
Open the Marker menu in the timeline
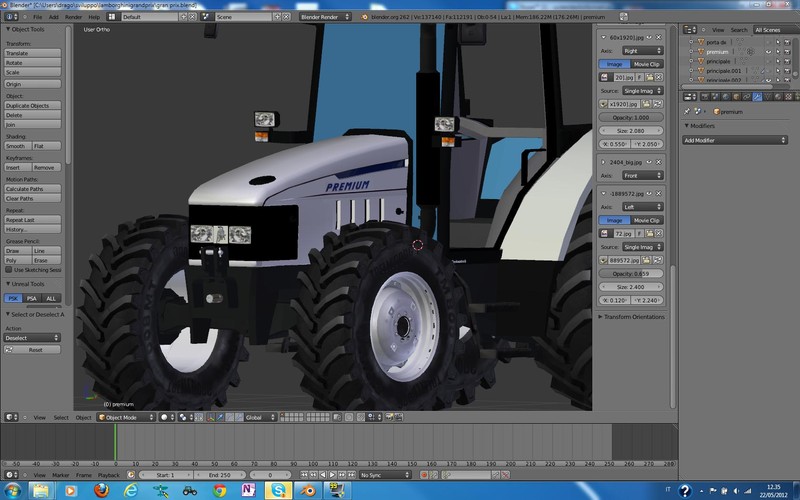pos(61,475)
